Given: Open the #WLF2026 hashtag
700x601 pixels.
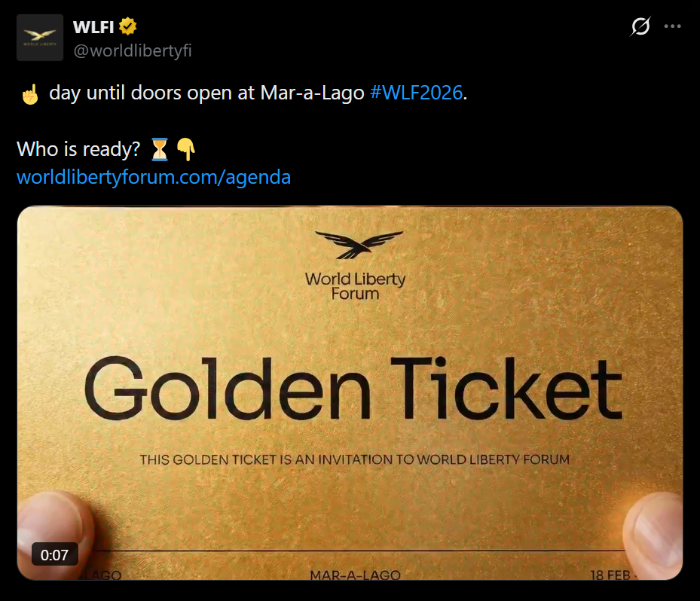Looking at the screenshot, I should tap(416, 93).
